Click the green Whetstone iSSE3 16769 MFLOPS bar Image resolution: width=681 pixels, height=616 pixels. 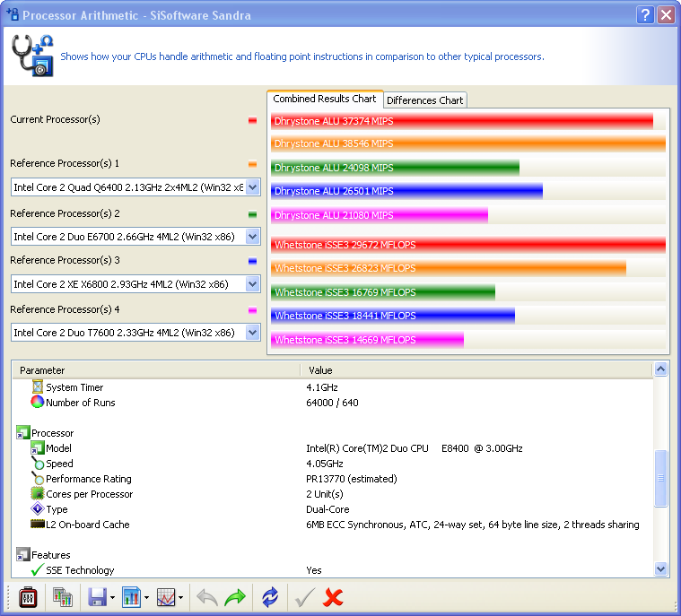pyautogui.click(x=383, y=292)
